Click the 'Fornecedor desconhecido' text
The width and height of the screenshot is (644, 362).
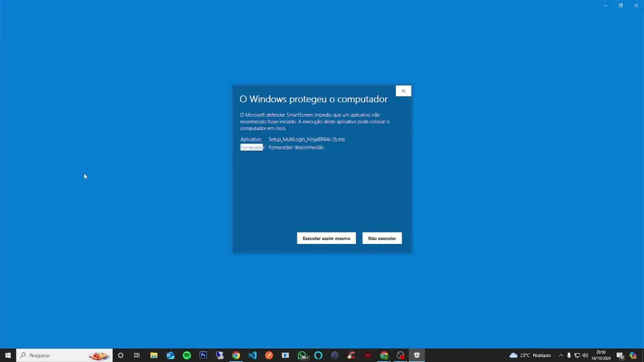tap(296, 147)
